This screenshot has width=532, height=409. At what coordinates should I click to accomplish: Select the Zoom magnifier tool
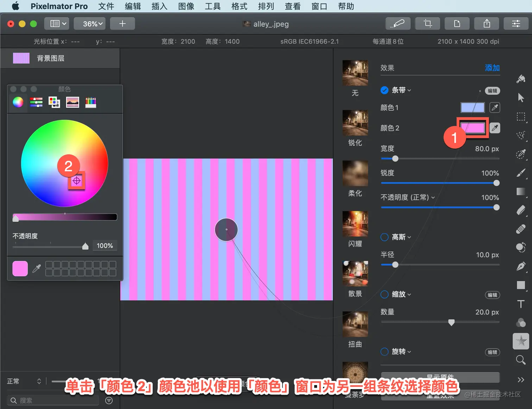click(521, 360)
